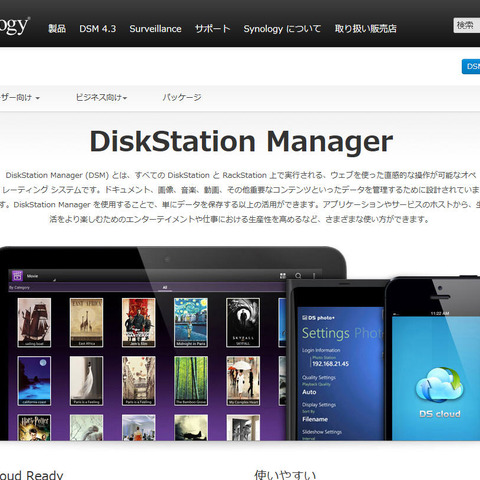The image size is (480, 480).
Task: Open Synology について menu item
Action: [x=282, y=29]
